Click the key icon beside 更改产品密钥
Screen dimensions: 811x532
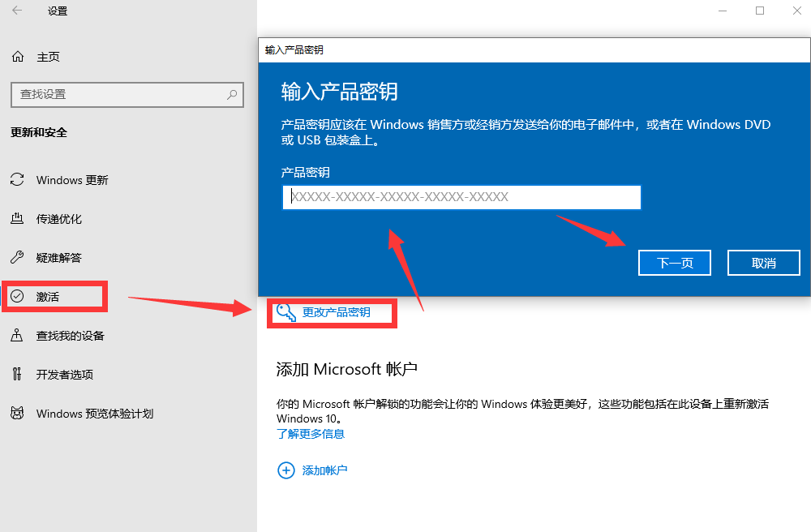[285, 313]
